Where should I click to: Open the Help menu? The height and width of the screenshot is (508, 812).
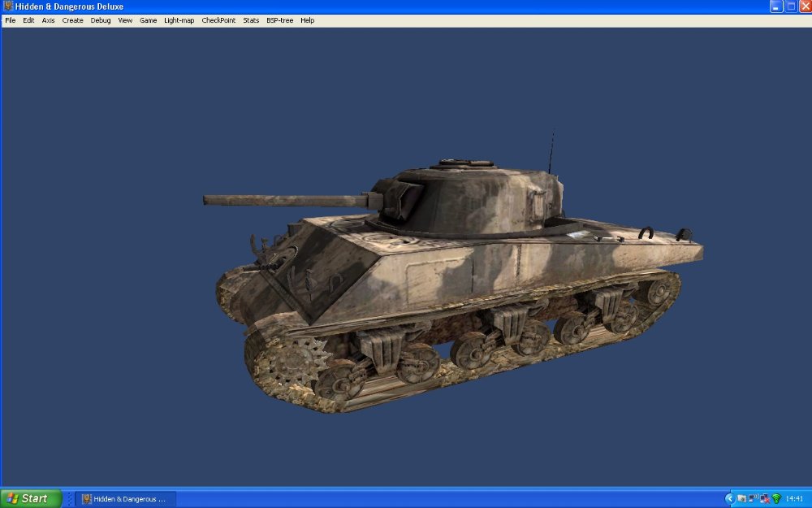307,20
